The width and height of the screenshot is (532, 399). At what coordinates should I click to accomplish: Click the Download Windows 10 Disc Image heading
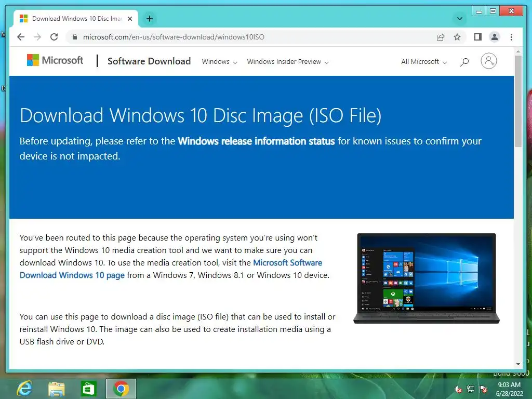[x=201, y=115]
